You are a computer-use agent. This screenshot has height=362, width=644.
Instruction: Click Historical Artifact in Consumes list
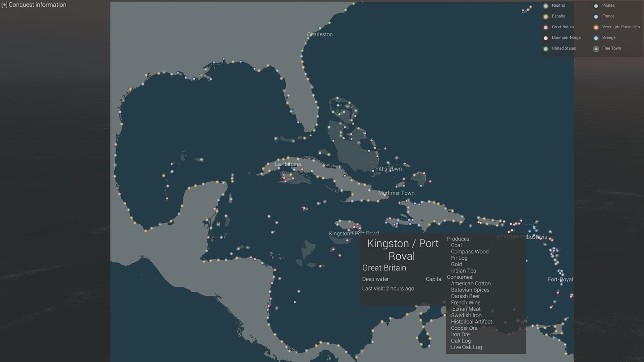471,321
